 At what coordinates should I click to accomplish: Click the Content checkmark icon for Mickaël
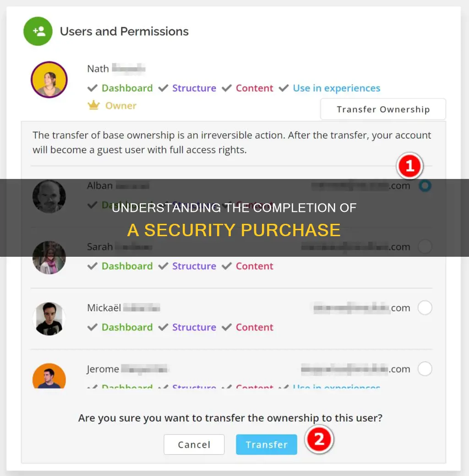point(226,327)
